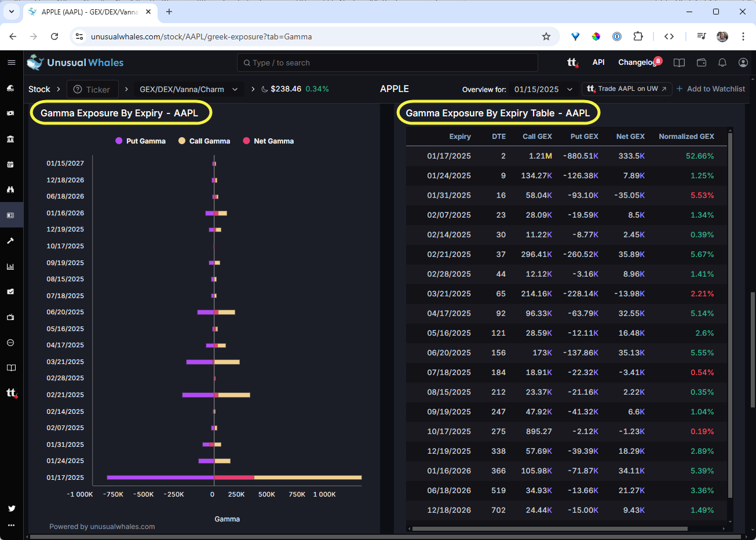Sort table by Expiry column header

(460, 137)
